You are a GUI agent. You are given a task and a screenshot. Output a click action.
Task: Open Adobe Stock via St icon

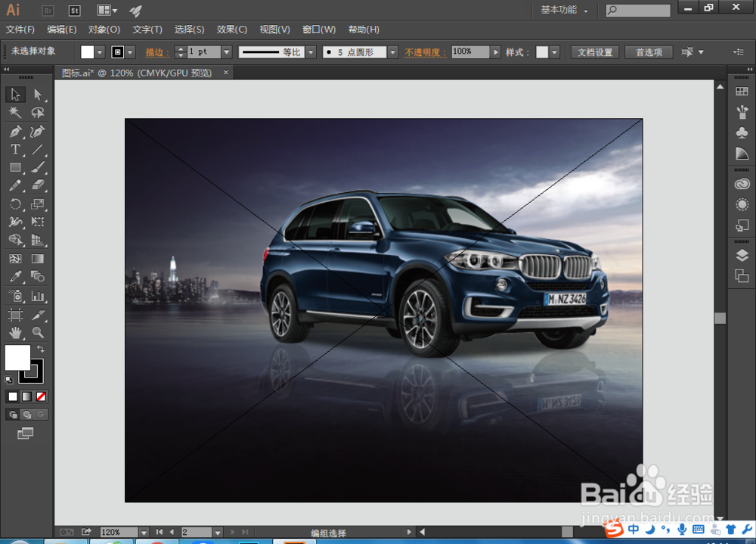(74, 10)
